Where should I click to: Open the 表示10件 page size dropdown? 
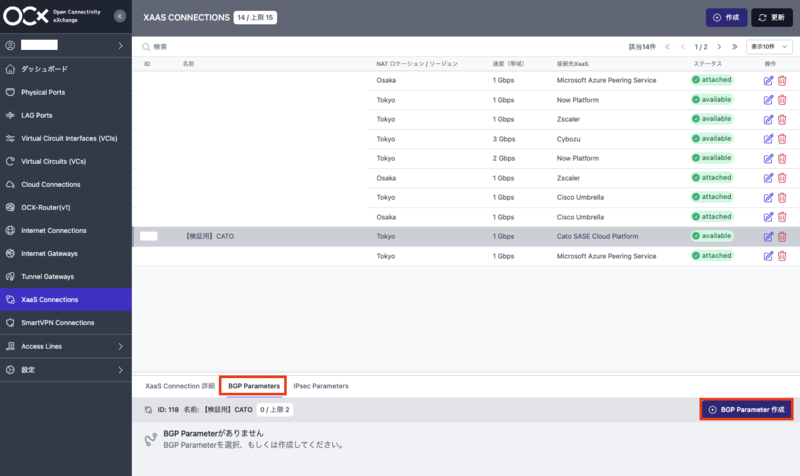tap(769, 46)
